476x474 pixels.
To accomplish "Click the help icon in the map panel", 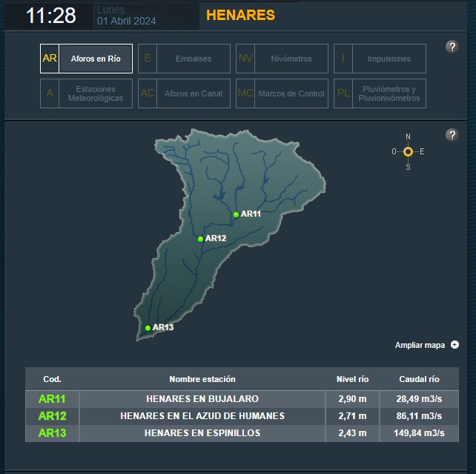I will tap(452, 135).
